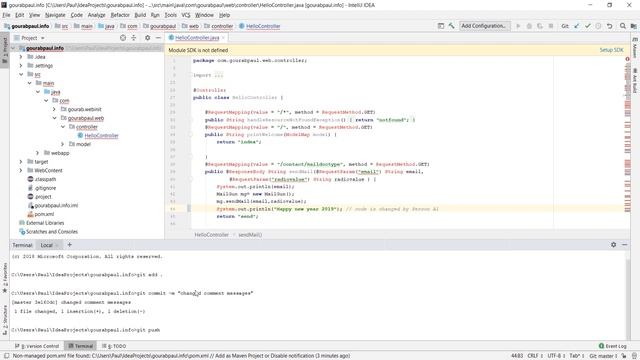Open the Project view dropdown
The height and width of the screenshot is (360, 640).
[42, 38]
